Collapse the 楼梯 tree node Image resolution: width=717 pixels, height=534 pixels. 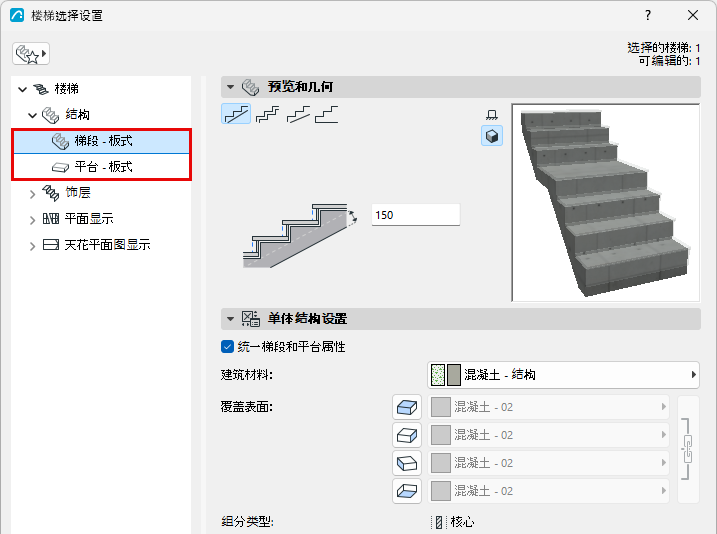coord(22,89)
